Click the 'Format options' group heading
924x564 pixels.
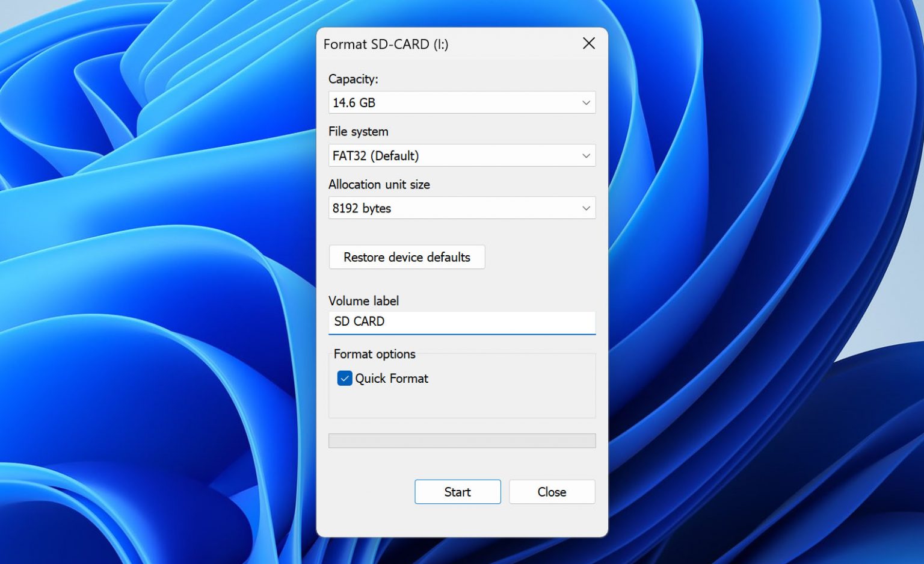click(374, 354)
